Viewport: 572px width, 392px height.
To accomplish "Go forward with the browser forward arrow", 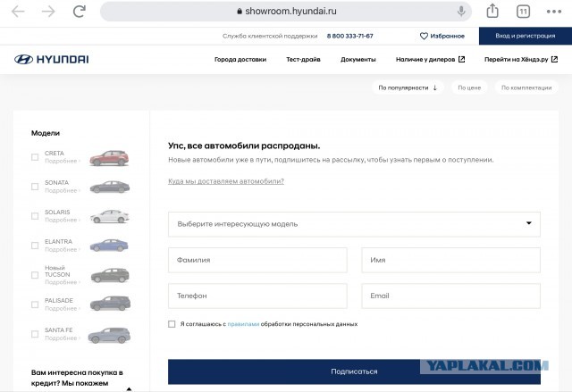I will [x=48, y=12].
